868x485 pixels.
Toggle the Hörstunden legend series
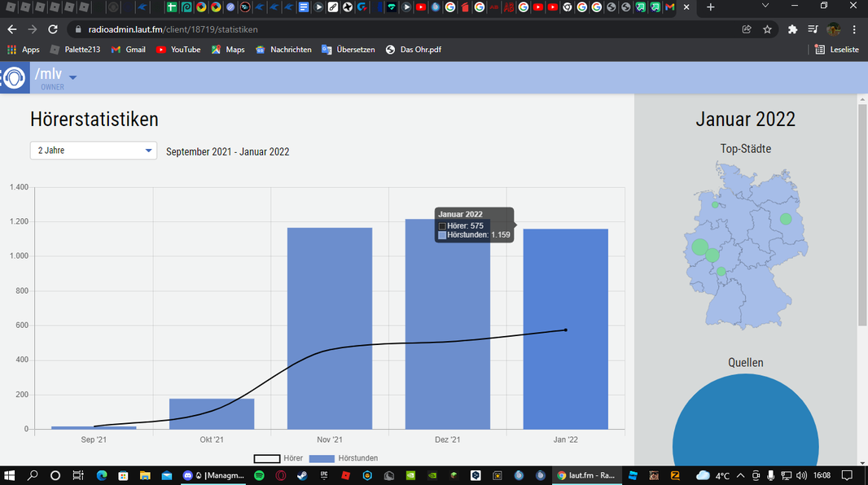(x=344, y=458)
